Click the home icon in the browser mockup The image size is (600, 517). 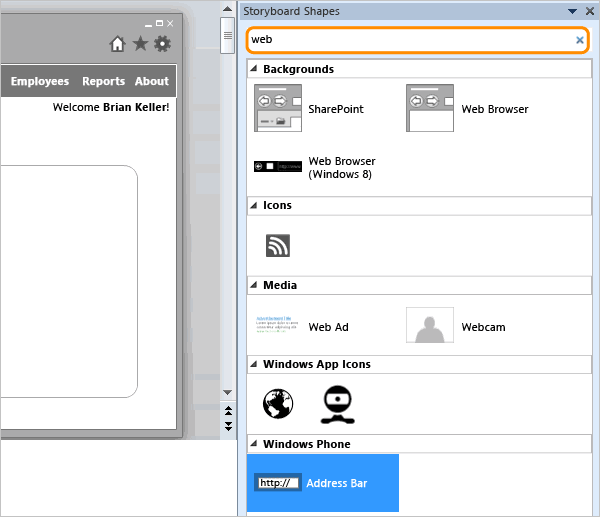coord(117,44)
